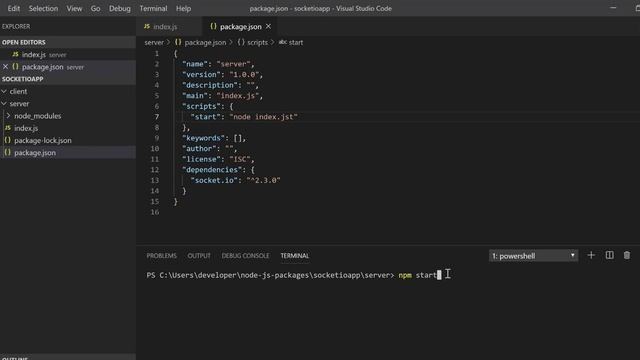Viewport: 640px width, 360px height.
Task: Collapse the client folder
Action: (4, 91)
